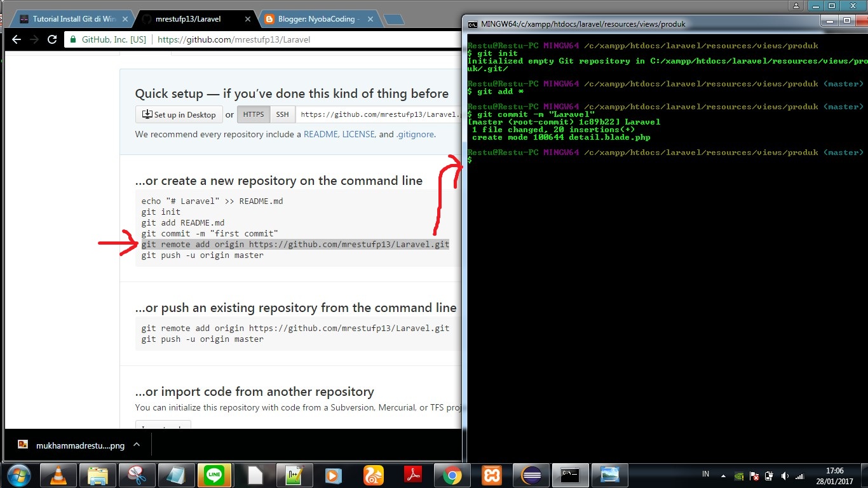
Task: Open Notepad++ from the taskbar
Action: (294, 475)
